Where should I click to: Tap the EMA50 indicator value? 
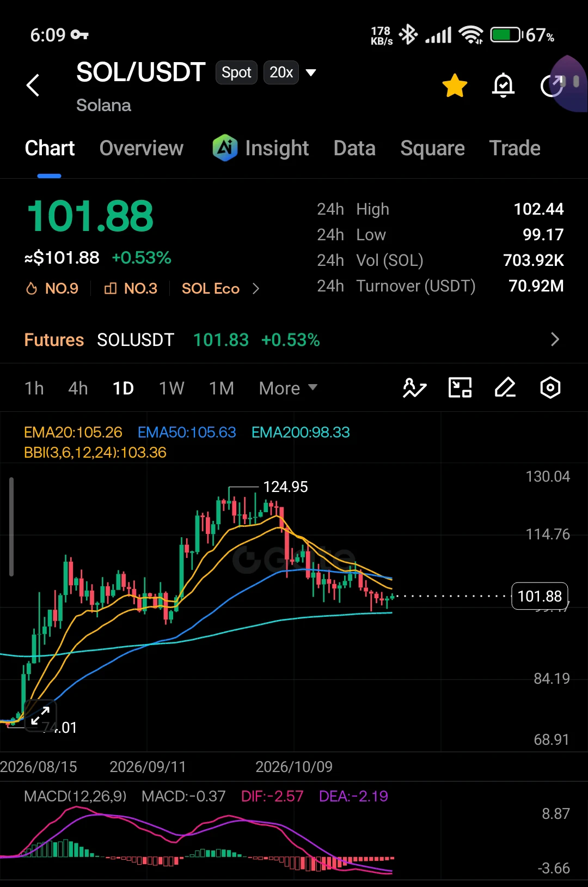187,432
